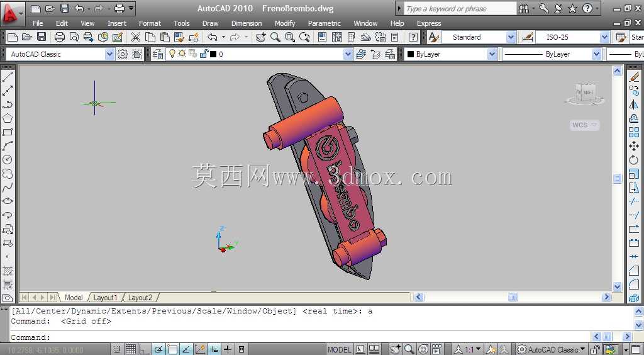Viewport: 644px width, 355px height.
Task: Open the ByLayer linetype dropdown
Action: [x=596, y=54]
